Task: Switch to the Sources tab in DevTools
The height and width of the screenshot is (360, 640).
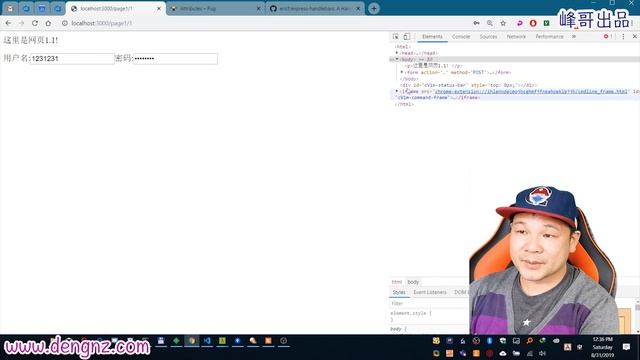Action: pyautogui.click(x=488, y=37)
